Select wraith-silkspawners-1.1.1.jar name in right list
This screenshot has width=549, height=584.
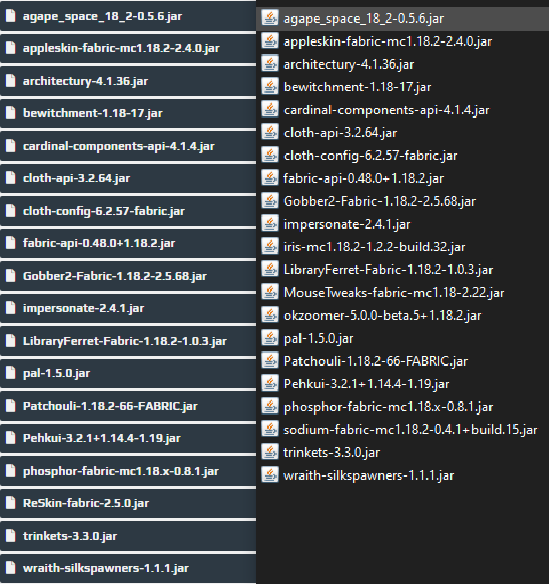pyautogui.click(x=368, y=476)
